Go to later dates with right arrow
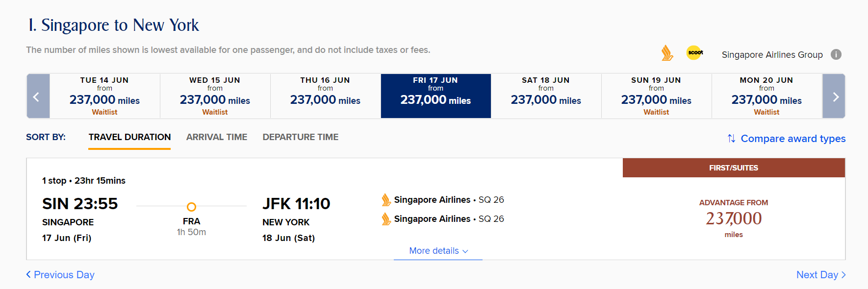This screenshot has height=289, width=868. coord(834,96)
